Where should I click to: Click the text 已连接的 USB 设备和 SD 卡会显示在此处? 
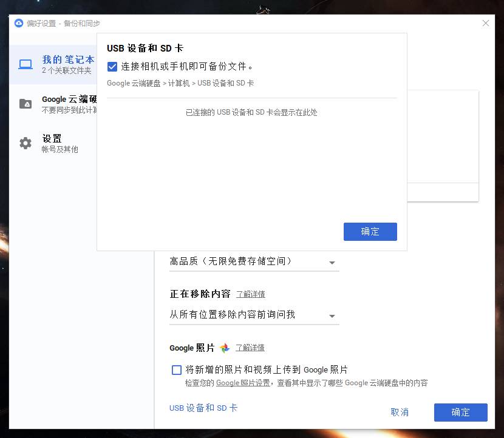click(x=251, y=112)
